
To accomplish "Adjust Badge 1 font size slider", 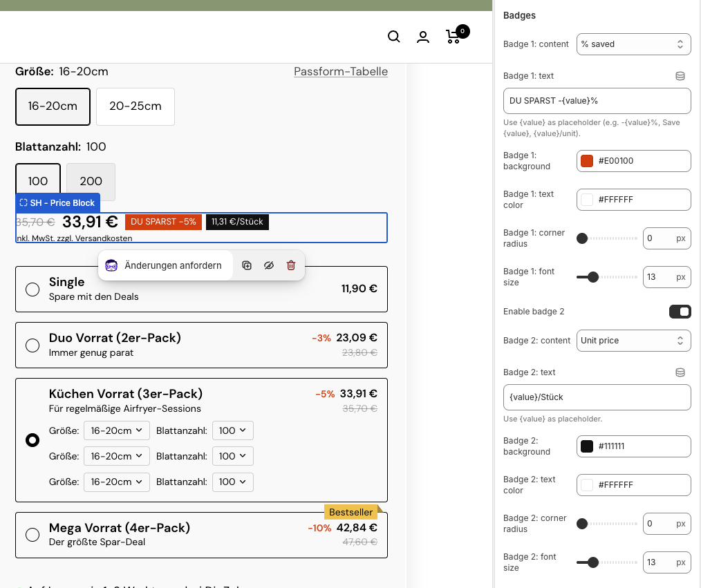I will (607, 277).
